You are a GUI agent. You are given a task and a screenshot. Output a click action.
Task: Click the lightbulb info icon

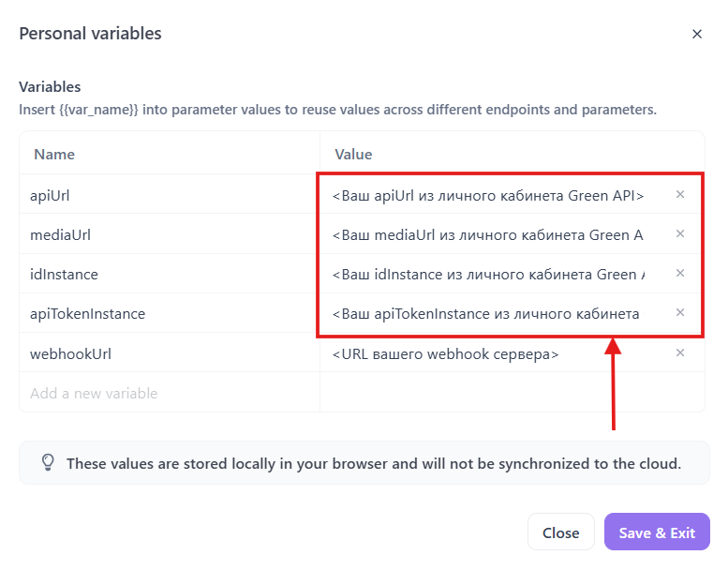(48, 463)
